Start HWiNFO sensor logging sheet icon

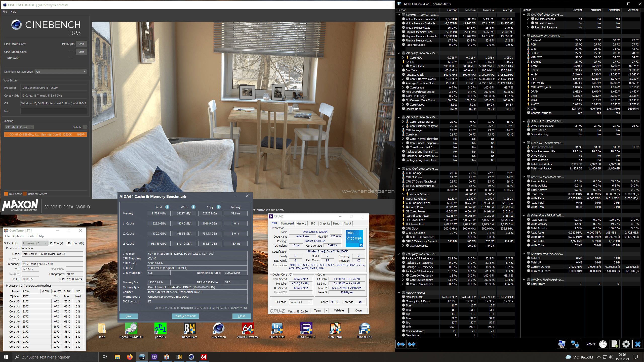point(615,344)
